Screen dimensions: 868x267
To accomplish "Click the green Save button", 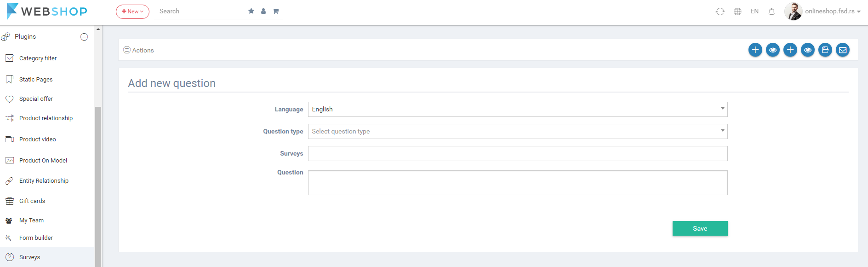I will pyautogui.click(x=700, y=228).
